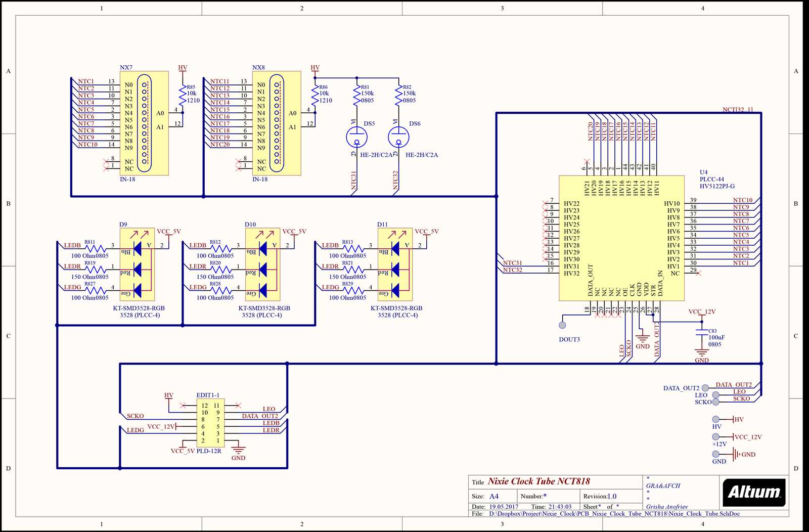The image size is (809, 532).
Task: Select the NTC31 wire label
Action: coord(511,262)
